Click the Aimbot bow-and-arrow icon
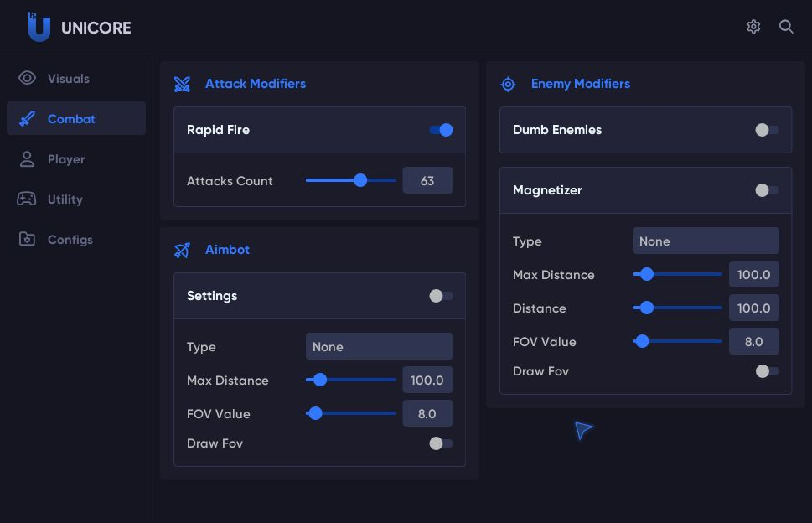Viewport: 812px width, 523px height. pyautogui.click(x=182, y=250)
